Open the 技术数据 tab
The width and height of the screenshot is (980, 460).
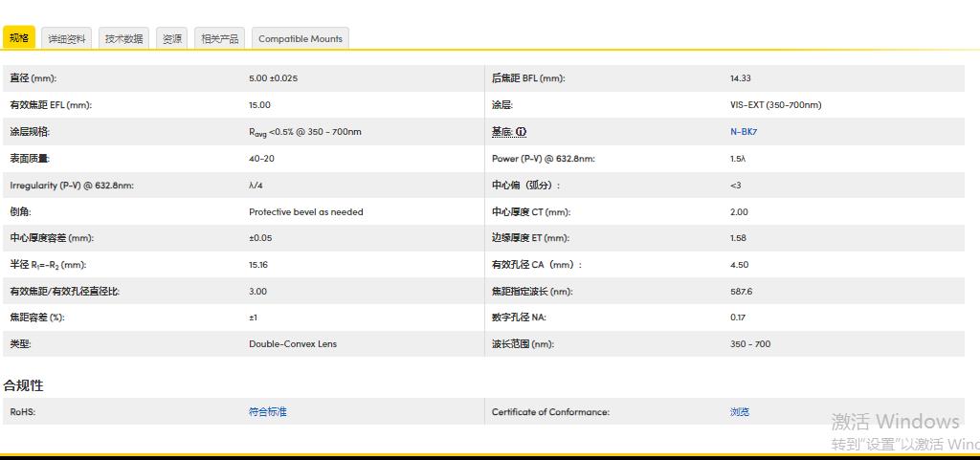[x=123, y=39]
